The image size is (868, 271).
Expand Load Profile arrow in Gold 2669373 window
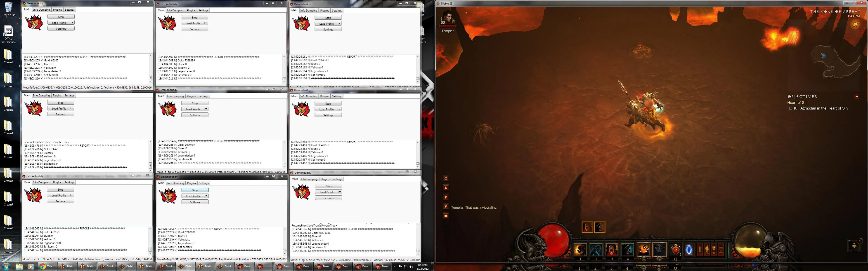[x=339, y=23]
